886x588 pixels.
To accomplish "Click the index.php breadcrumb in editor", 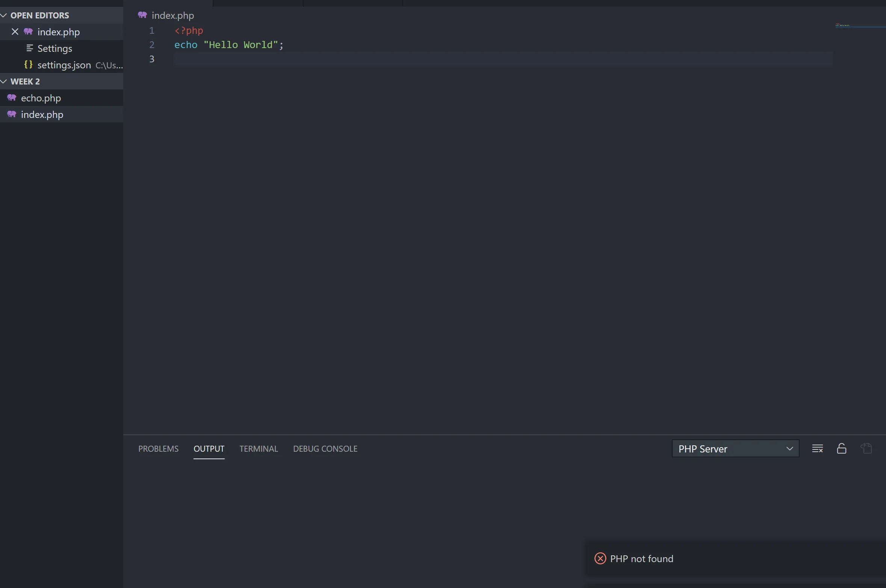I will click(172, 15).
